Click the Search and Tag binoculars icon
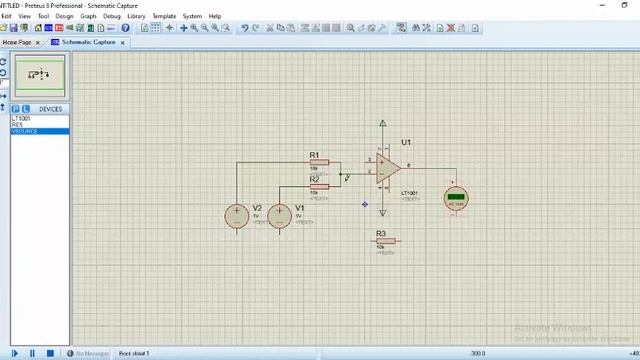 416,28
